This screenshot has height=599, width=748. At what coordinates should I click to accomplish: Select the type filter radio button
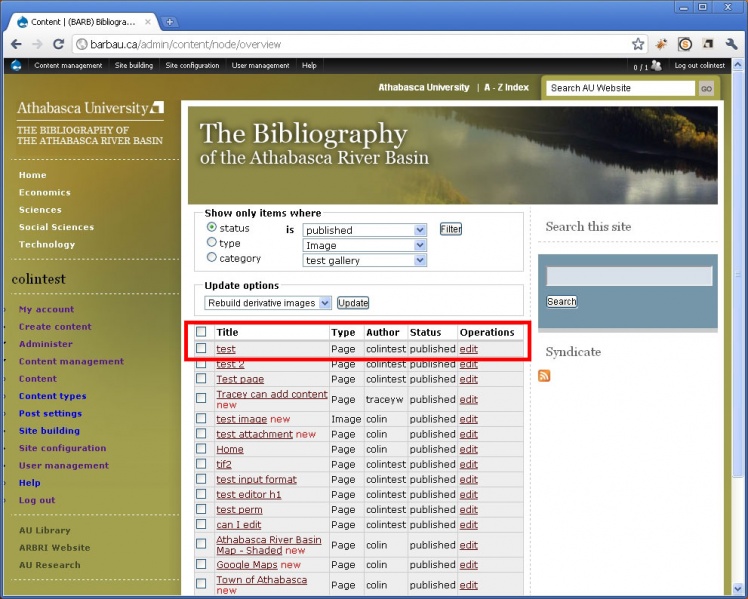pos(211,242)
